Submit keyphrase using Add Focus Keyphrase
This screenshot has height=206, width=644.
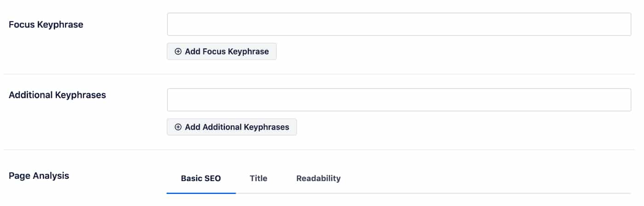tap(222, 52)
